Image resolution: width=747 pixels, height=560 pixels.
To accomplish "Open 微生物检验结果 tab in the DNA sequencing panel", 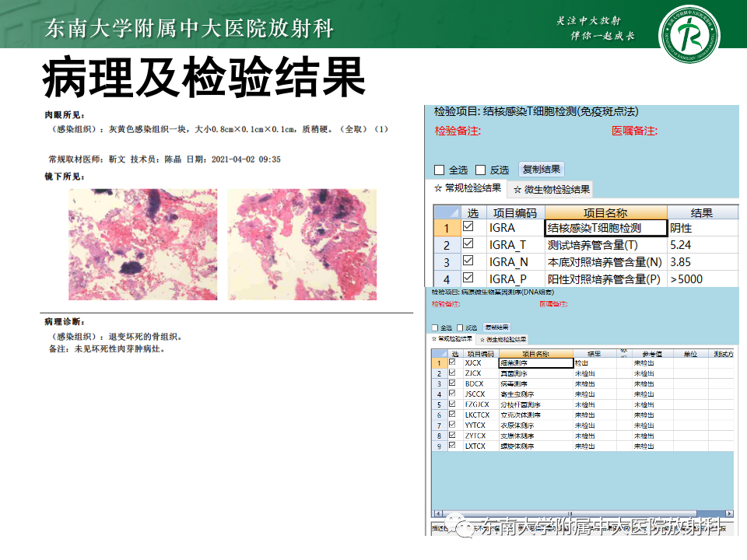I will (503, 340).
